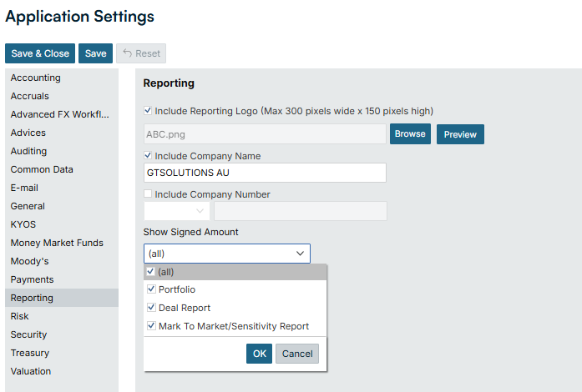
Task: Select Advanced FX Workflow in sidebar
Action: (x=62, y=114)
